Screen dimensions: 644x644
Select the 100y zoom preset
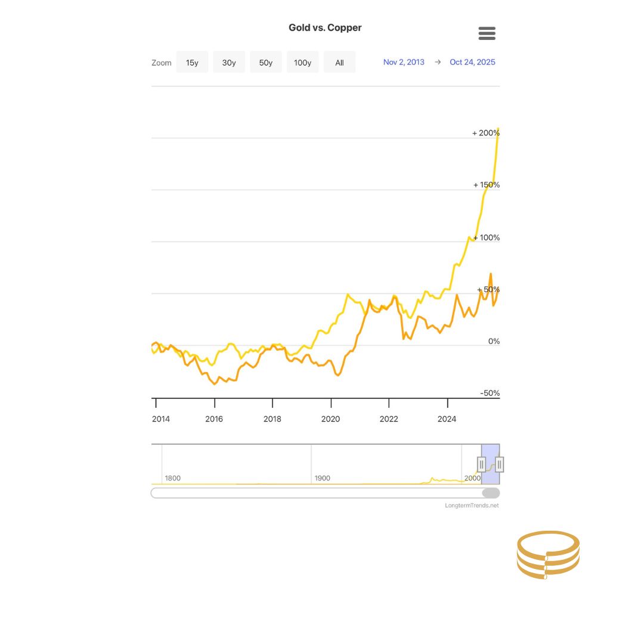pos(302,62)
